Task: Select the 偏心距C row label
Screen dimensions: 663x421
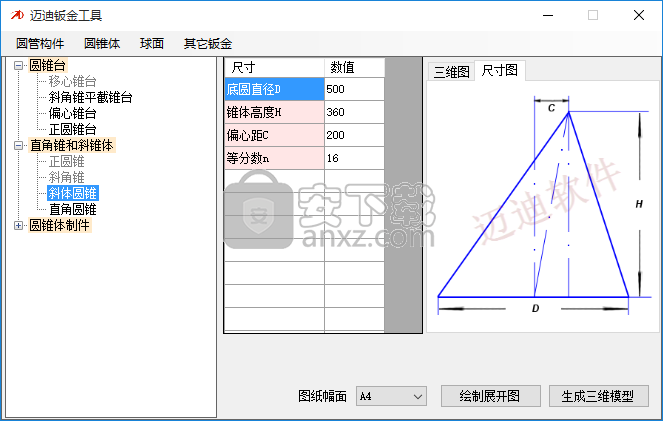Action: (x=274, y=135)
